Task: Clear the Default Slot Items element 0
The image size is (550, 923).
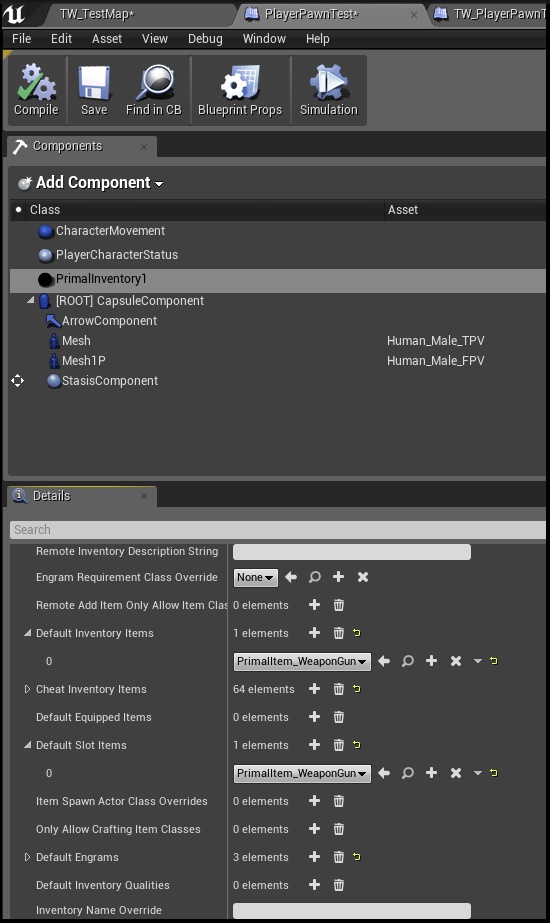Action: (456, 773)
